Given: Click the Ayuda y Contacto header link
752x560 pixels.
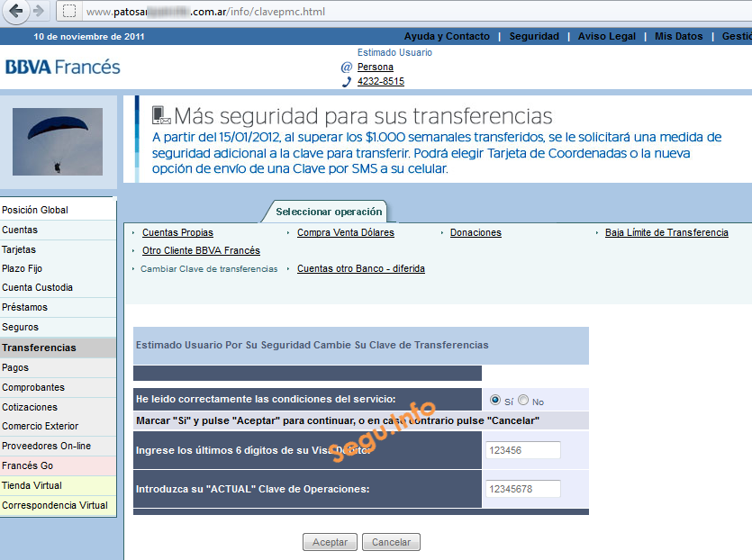Looking at the screenshot, I should (x=447, y=36).
